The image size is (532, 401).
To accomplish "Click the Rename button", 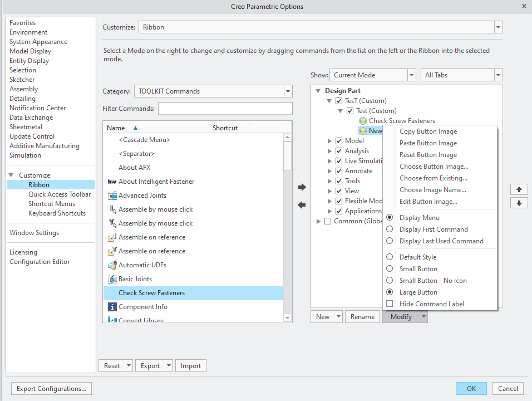I will pyautogui.click(x=362, y=316).
